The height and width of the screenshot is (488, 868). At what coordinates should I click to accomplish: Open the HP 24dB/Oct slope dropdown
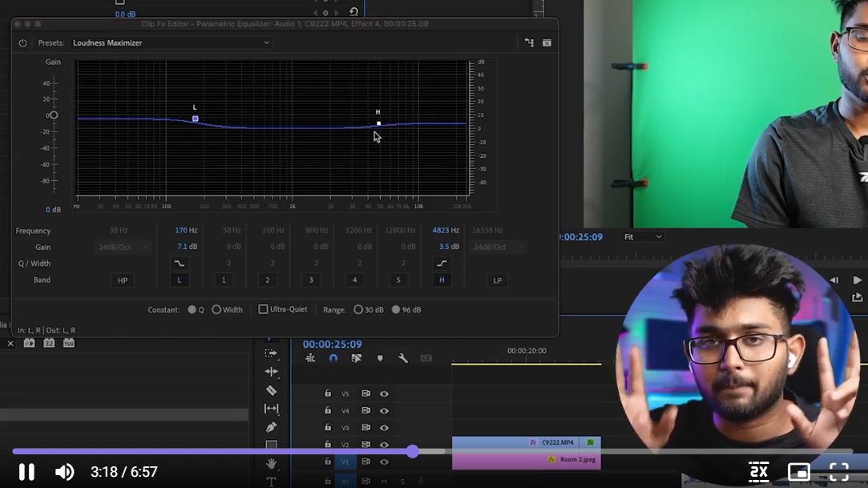[123, 247]
